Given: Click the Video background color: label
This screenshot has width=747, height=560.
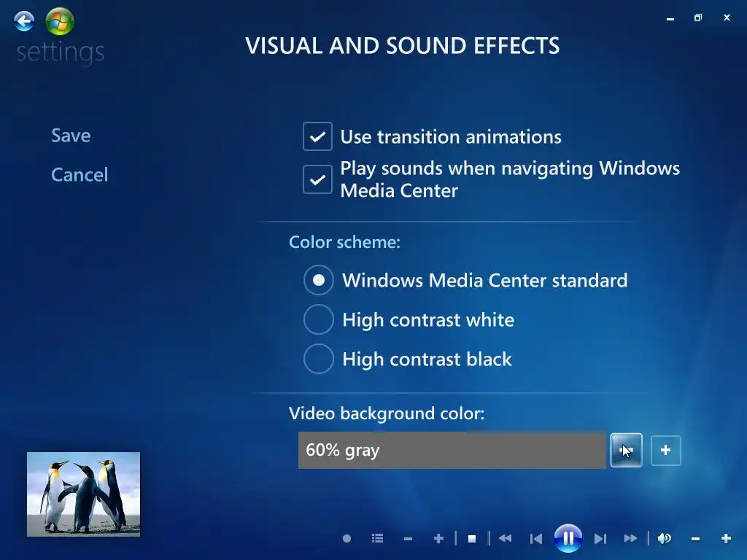Looking at the screenshot, I should 387,413.
